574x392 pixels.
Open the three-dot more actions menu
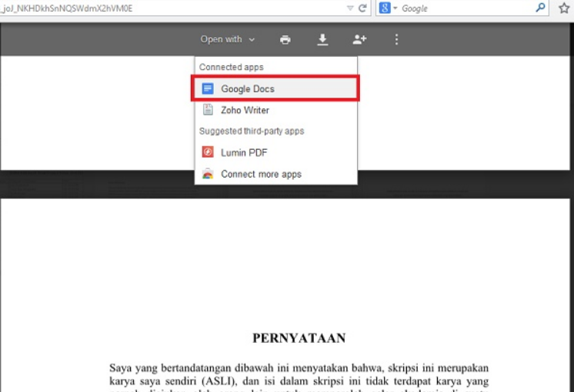(x=396, y=39)
